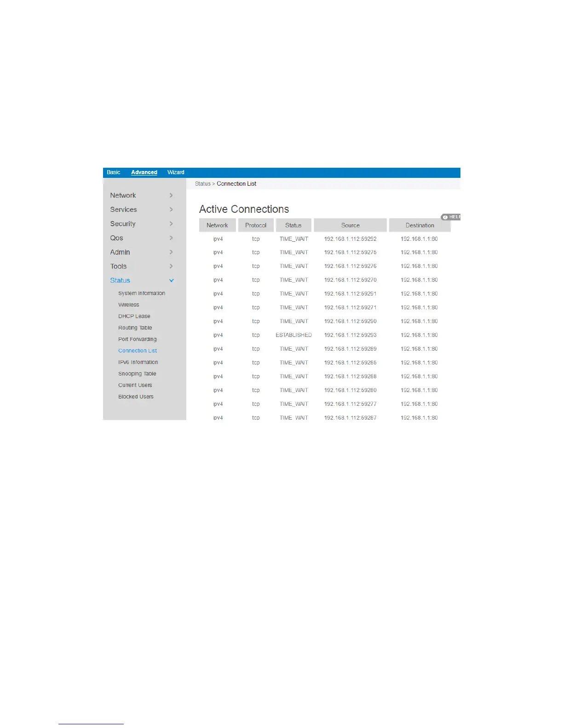Expand the Services menu chevron
The height and width of the screenshot is (728, 563).
pos(171,210)
